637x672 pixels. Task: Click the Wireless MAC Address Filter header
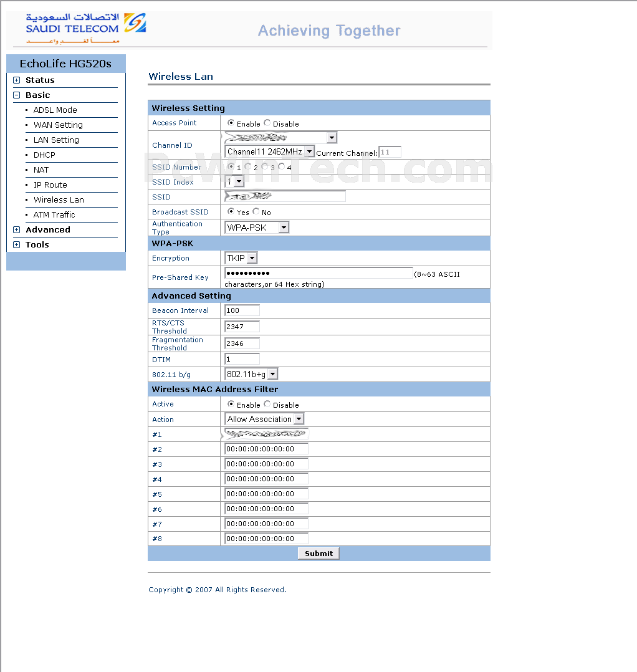point(214,389)
